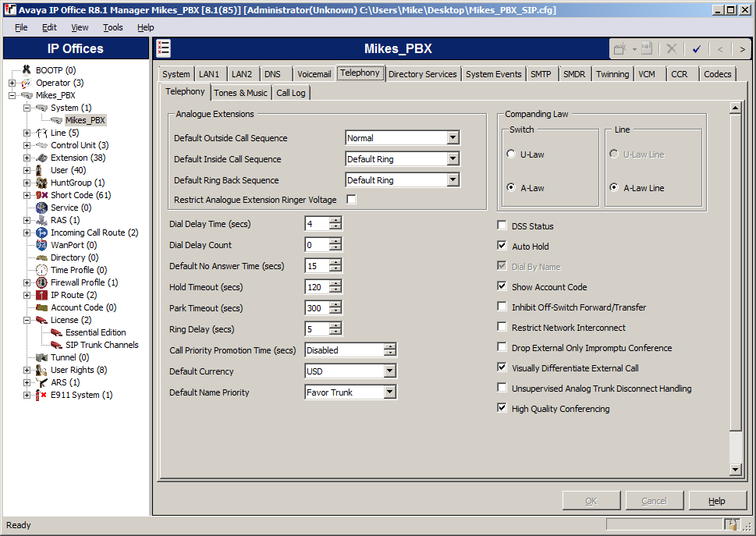756x536 pixels.
Task: Click the Firewall Profile icon
Action: pyautogui.click(x=41, y=283)
